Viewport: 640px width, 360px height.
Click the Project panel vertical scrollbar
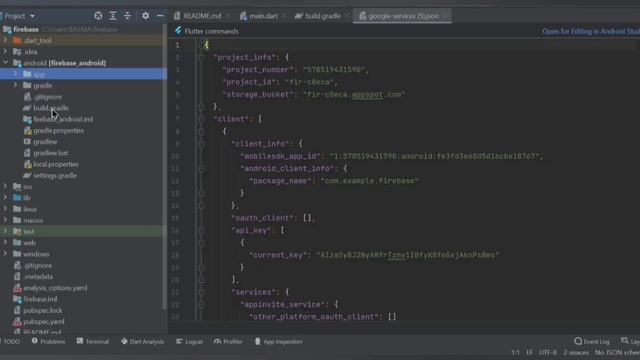[164, 167]
